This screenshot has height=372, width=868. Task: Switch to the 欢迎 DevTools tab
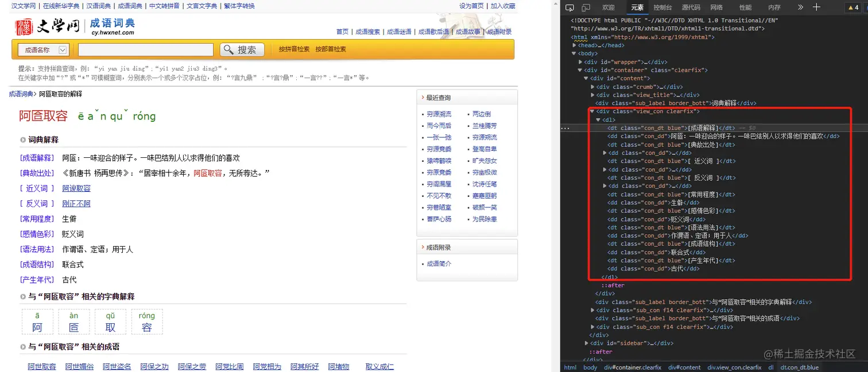[609, 7]
